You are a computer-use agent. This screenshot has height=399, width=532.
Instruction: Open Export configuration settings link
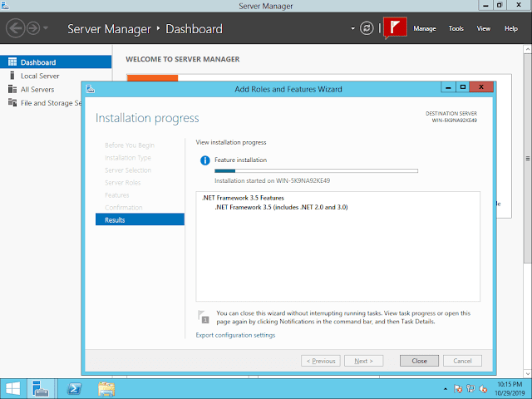coord(235,335)
